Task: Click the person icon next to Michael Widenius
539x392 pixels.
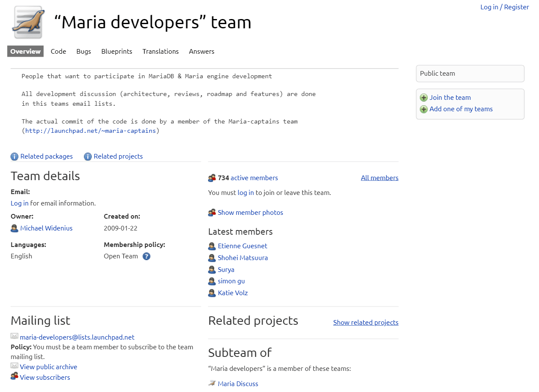Action: [x=14, y=228]
